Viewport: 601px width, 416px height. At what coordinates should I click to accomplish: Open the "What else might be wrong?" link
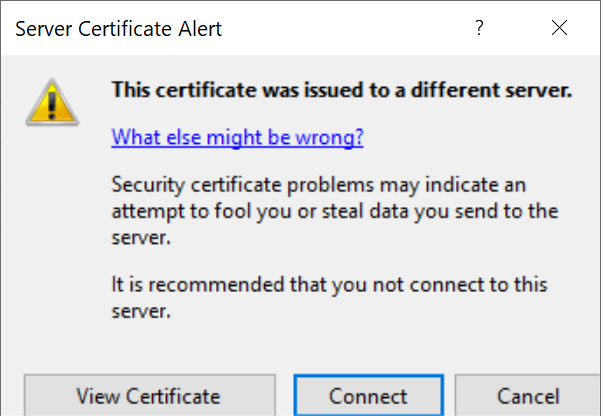click(x=237, y=137)
